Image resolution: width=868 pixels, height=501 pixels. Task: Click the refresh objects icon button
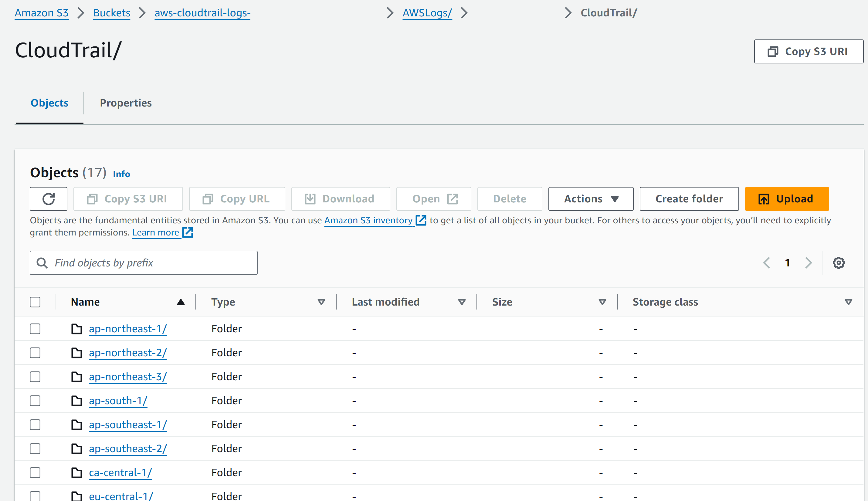point(49,199)
